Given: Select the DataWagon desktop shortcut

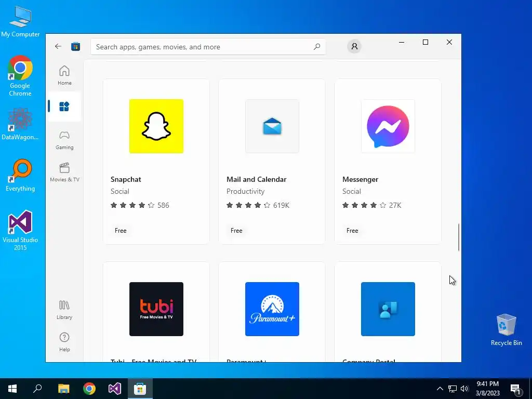Looking at the screenshot, I should pyautogui.click(x=20, y=124).
